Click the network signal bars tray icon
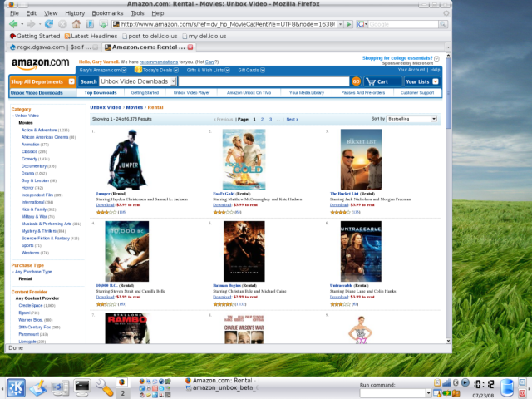This screenshot has width=532, height=399. point(446,382)
